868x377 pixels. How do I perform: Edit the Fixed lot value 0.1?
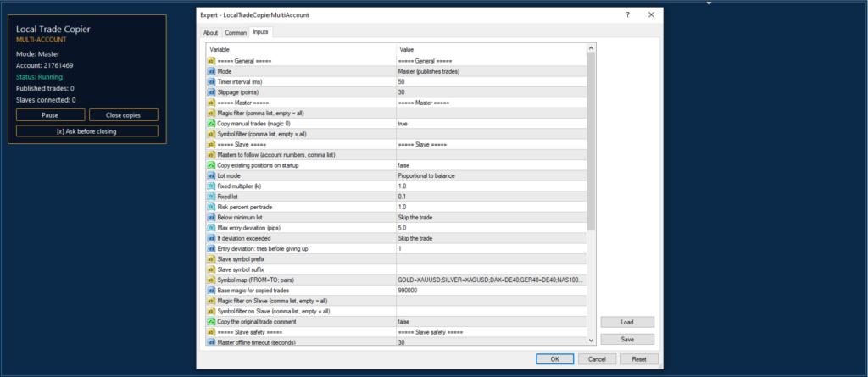point(491,197)
